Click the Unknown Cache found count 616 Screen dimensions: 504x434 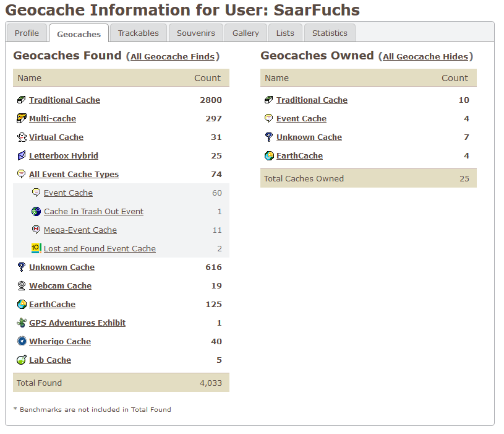[214, 267]
